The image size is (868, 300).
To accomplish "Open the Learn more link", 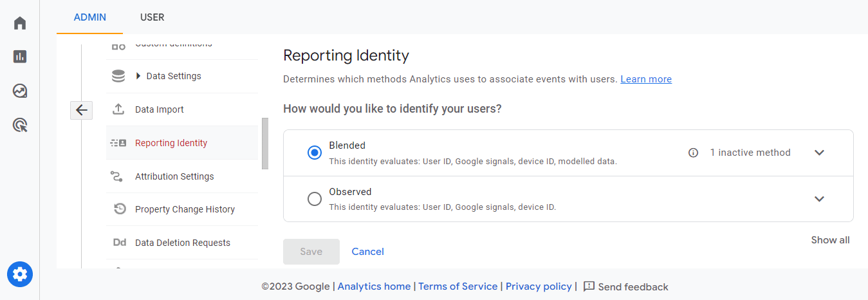I will (646, 79).
